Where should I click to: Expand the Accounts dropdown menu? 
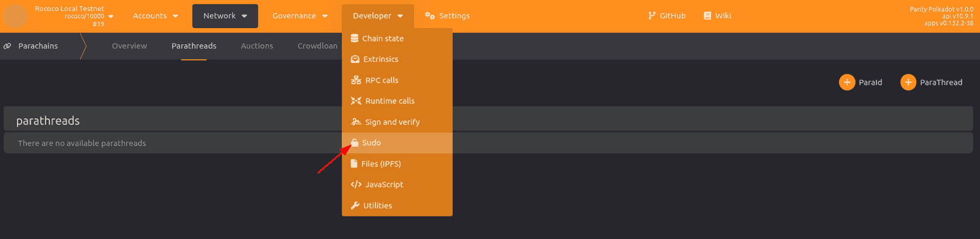coord(156,16)
